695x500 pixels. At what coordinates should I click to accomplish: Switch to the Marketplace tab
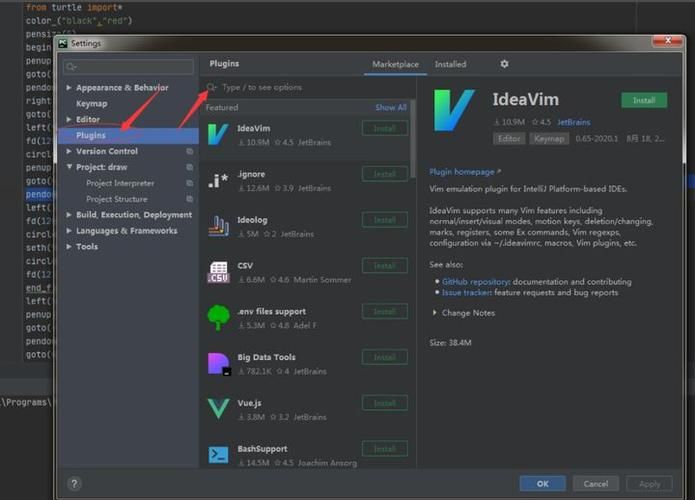coord(395,64)
